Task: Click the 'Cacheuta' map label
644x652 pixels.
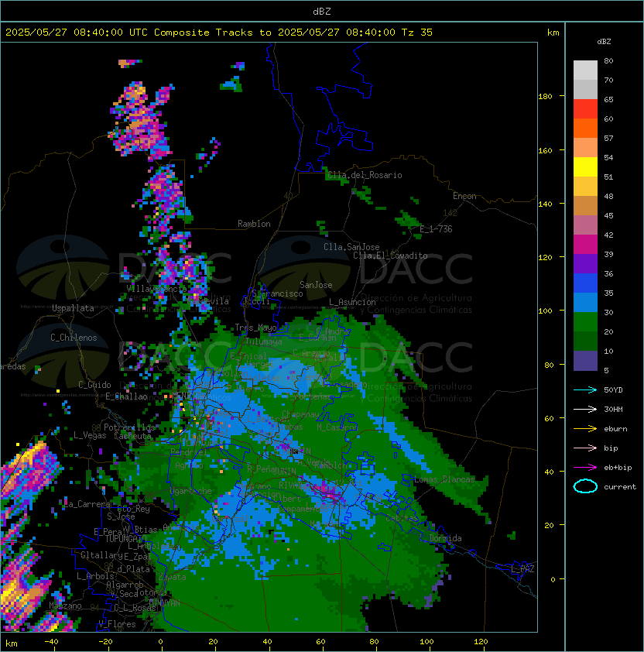Action: [132, 436]
